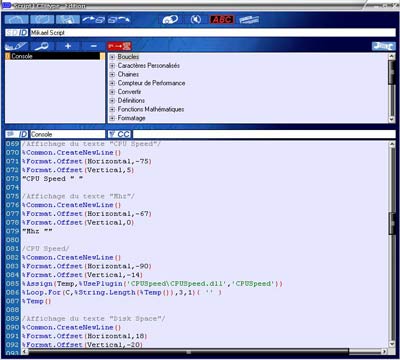Expand the Chaines tree node
Viewport: 400px width, 360px height.
click(112, 74)
